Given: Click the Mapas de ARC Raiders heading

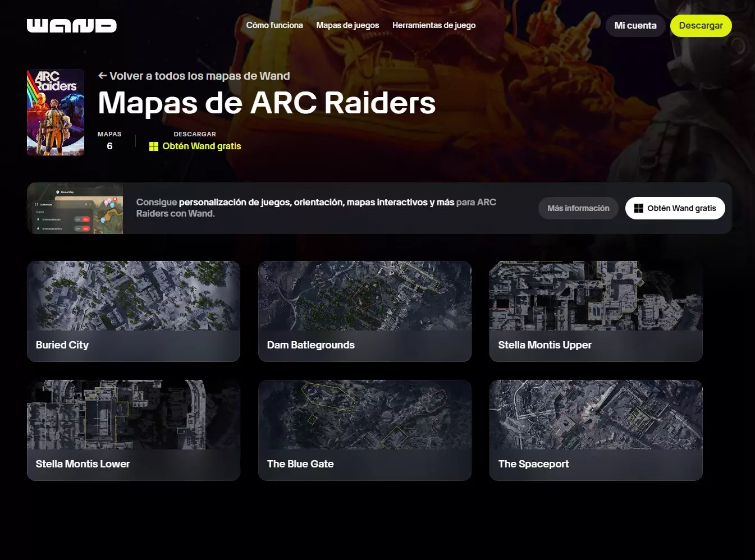Looking at the screenshot, I should 267,103.
